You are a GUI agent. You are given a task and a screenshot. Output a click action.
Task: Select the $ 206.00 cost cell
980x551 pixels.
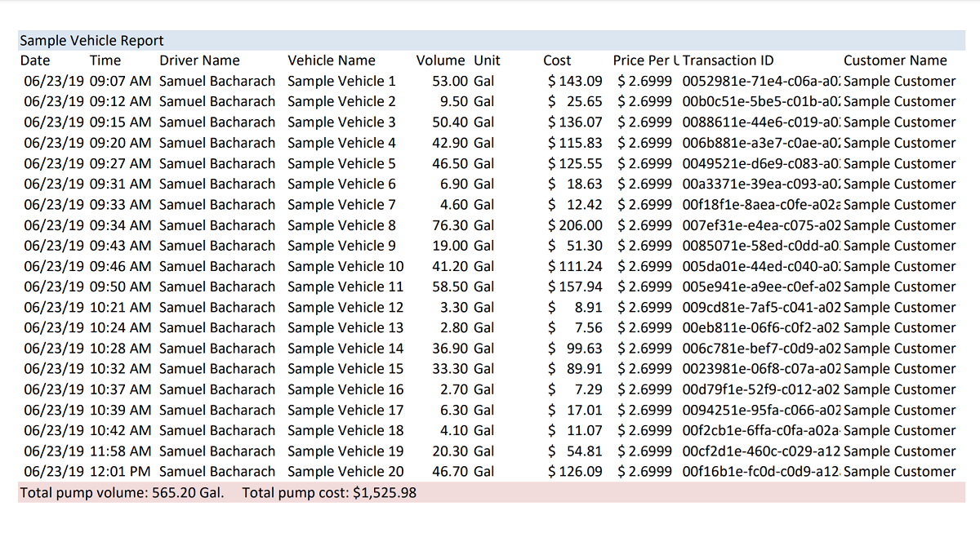(575, 225)
